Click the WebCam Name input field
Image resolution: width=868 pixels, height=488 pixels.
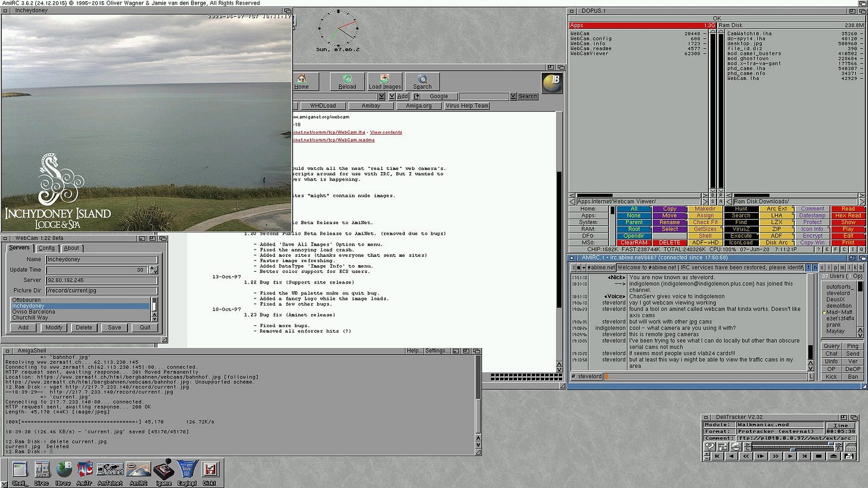point(101,259)
